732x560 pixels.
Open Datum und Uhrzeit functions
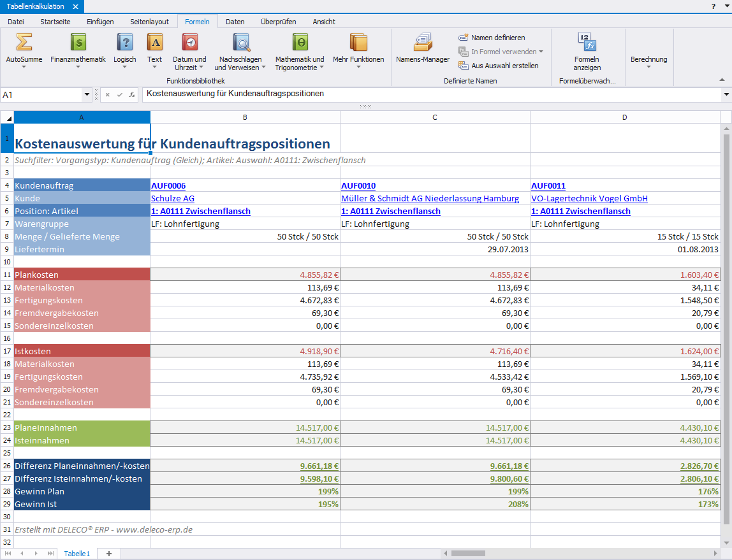click(x=189, y=43)
